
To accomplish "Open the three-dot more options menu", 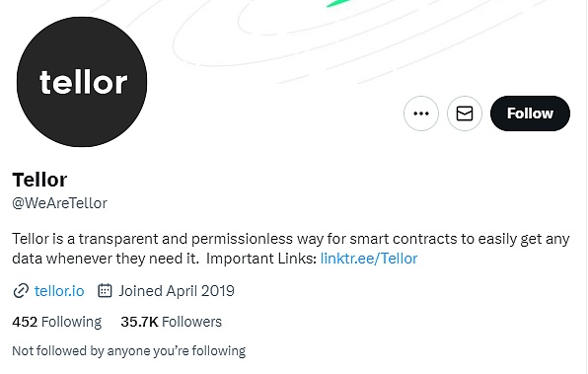I will [420, 113].
